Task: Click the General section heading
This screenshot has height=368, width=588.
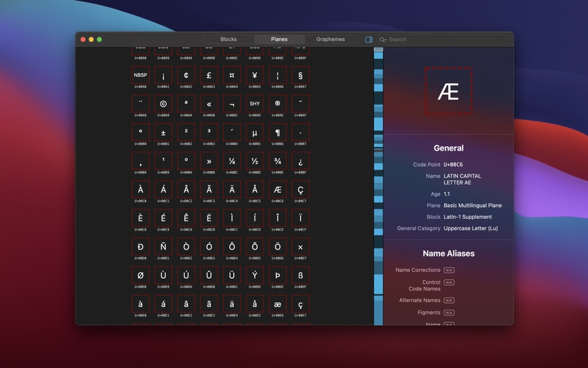Action: 449,148
